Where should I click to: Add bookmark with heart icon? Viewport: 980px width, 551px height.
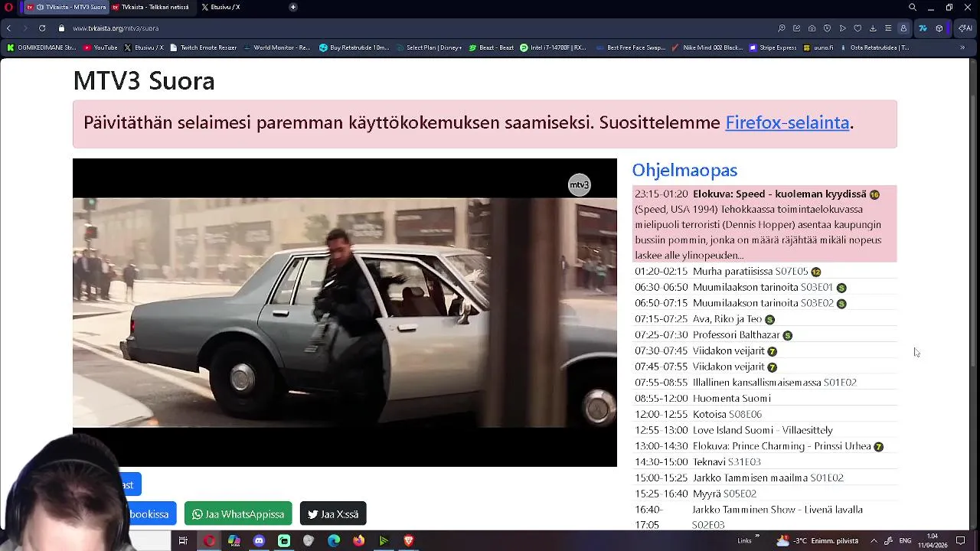857,28
